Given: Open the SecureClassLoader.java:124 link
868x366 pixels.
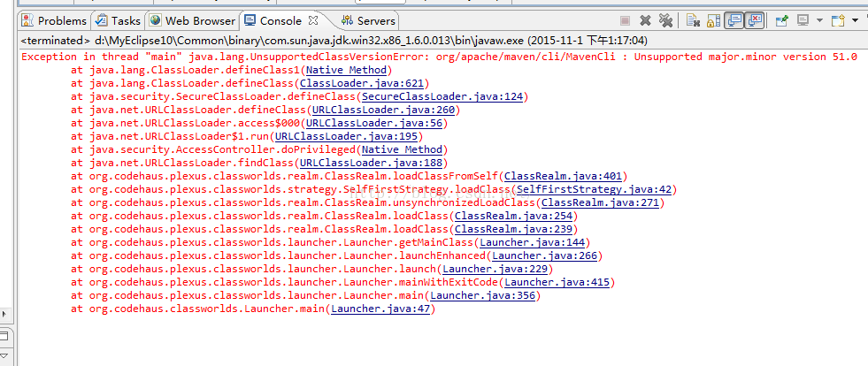Looking at the screenshot, I should (442, 96).
